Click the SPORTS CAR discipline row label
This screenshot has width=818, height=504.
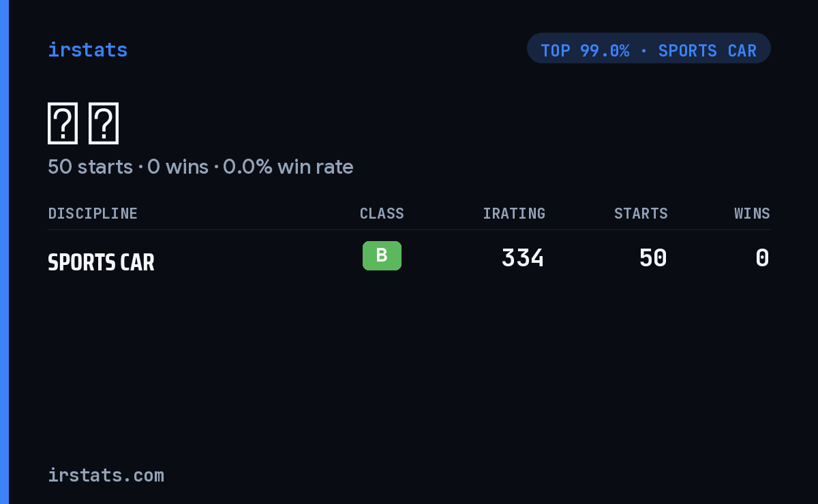coord(101,262)
